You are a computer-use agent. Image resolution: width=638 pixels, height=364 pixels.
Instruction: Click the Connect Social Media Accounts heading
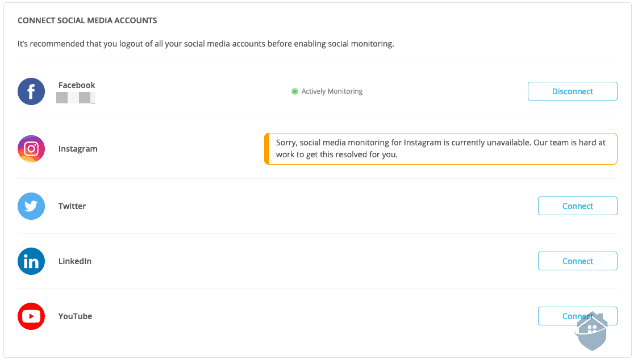[x=87, y=20]
